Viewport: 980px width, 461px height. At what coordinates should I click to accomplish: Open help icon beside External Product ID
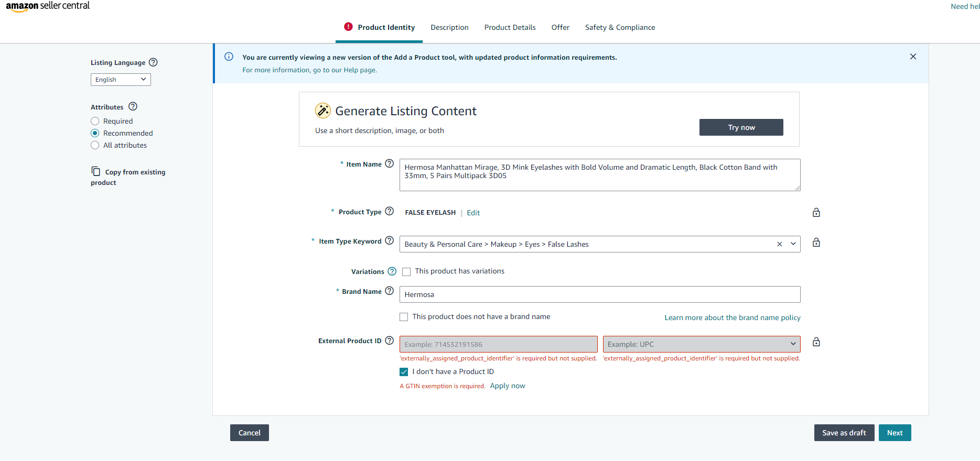[x=389, y=341]
